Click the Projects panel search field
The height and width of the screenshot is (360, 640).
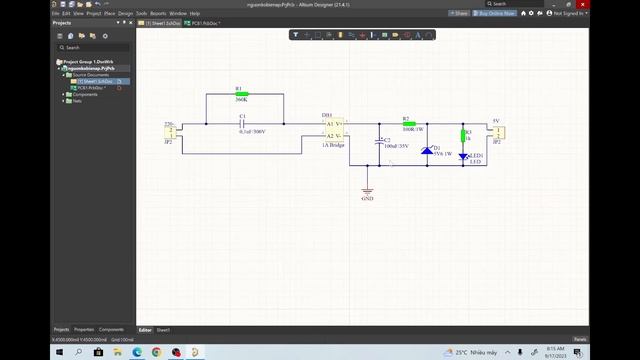click(x=93, y=48)
